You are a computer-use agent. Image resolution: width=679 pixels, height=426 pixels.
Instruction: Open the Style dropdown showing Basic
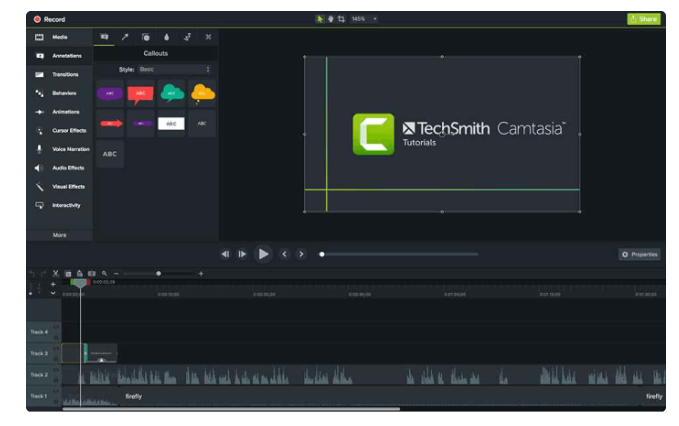pyautogui.click(x=175, y=69)
